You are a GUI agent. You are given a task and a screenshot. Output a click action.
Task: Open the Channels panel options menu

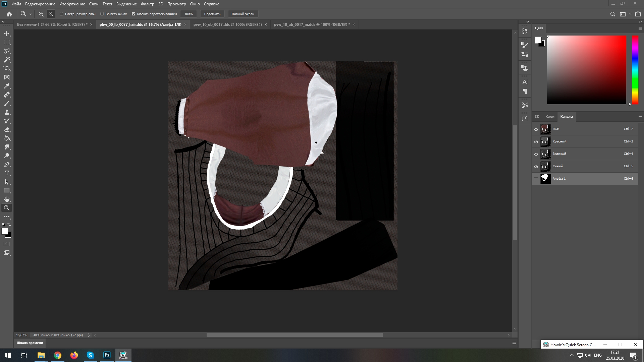coord(640,117)
